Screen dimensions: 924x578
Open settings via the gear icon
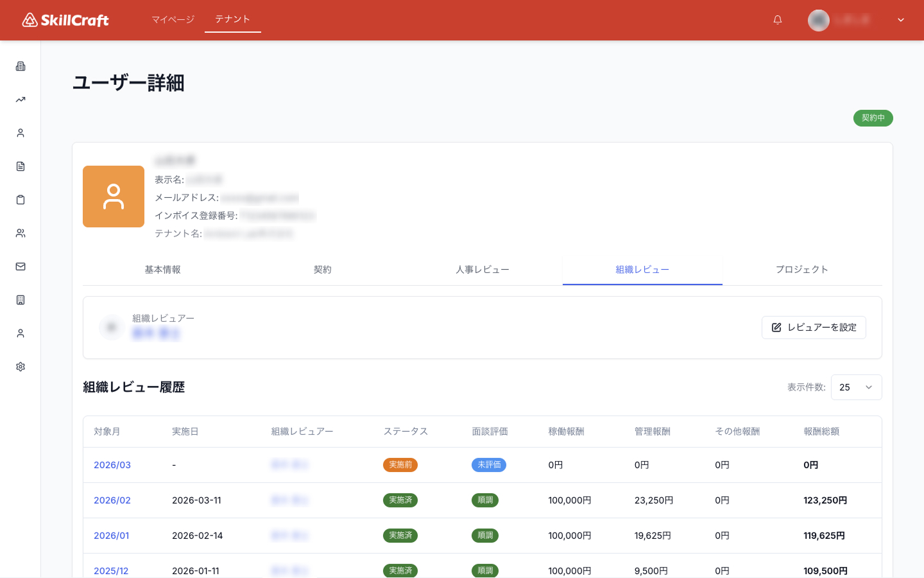(x=20, y=366)
